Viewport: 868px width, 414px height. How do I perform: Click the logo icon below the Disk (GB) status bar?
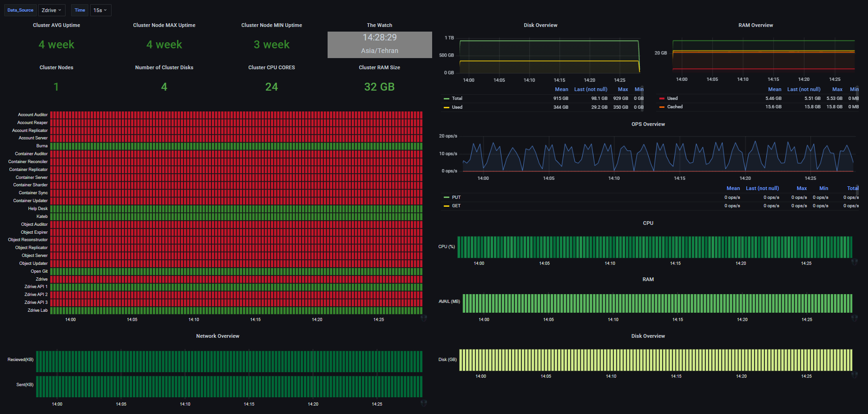click(x=854, y=375)
